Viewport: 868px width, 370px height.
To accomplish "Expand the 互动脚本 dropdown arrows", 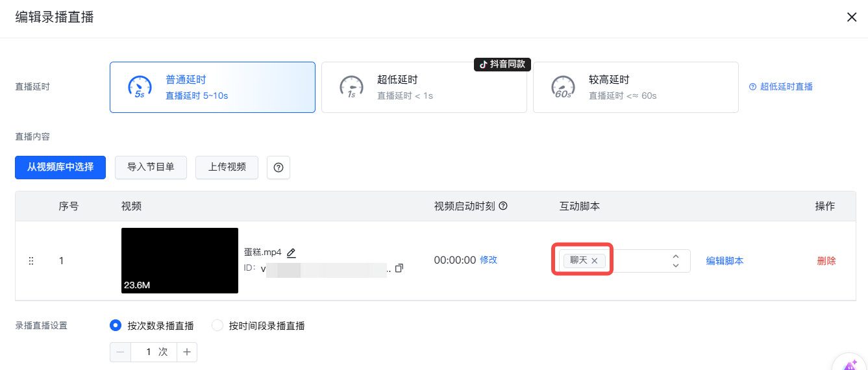I will tap(676, 261).
